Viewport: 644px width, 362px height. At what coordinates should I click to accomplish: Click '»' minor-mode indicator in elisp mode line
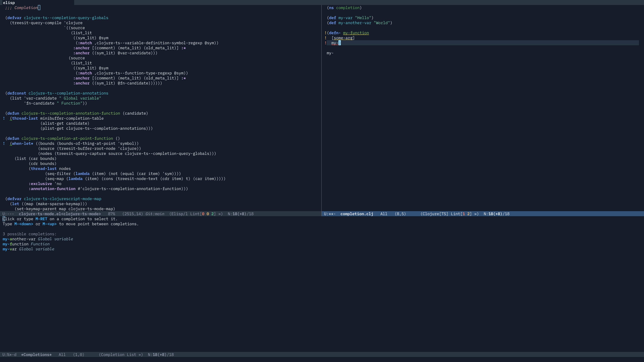(220, 214)
